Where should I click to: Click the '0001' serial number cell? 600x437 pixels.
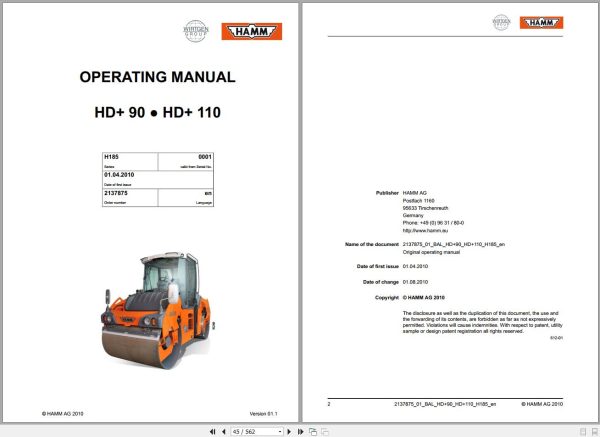click(x=186, y=161)
